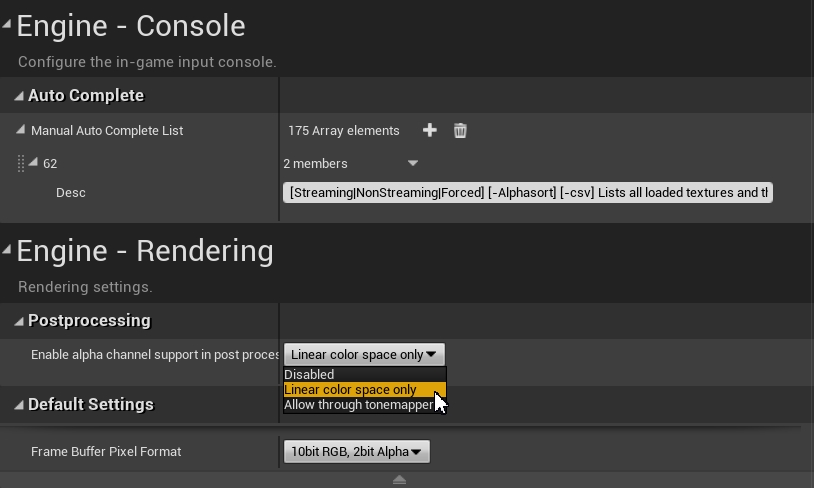This screenshot has width=814, height=488.
Task: Close the alpha channel support combo box
Action: 364,354
